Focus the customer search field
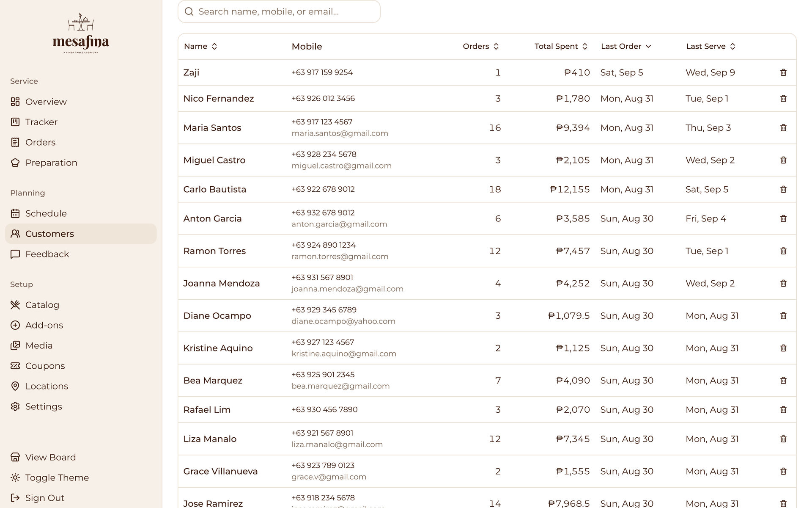 (x=279, y=11)
